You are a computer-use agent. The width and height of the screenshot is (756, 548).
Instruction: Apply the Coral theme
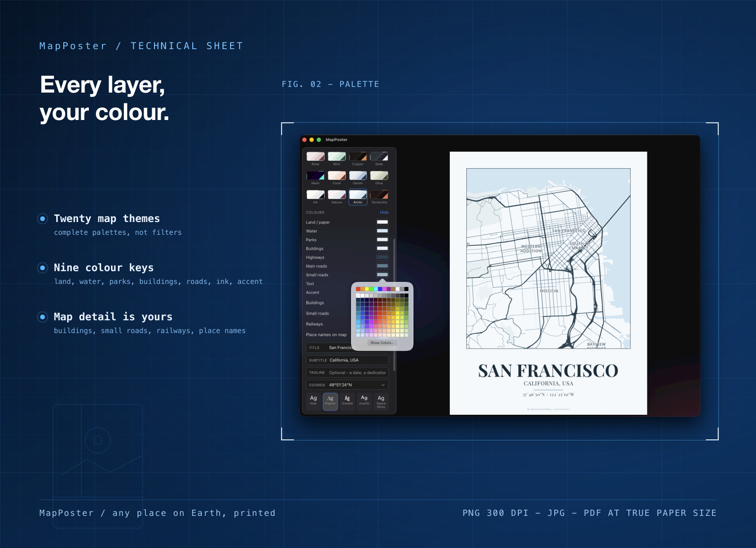pyautogui.click(x=336, y=175)
